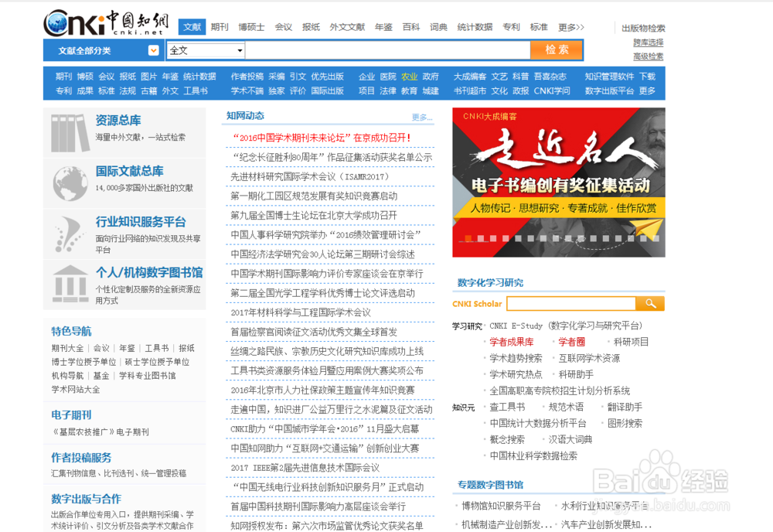Open 文献全部分类 dropdown arrow
This screenshot has width=773, height=532.
coord(153,50)
